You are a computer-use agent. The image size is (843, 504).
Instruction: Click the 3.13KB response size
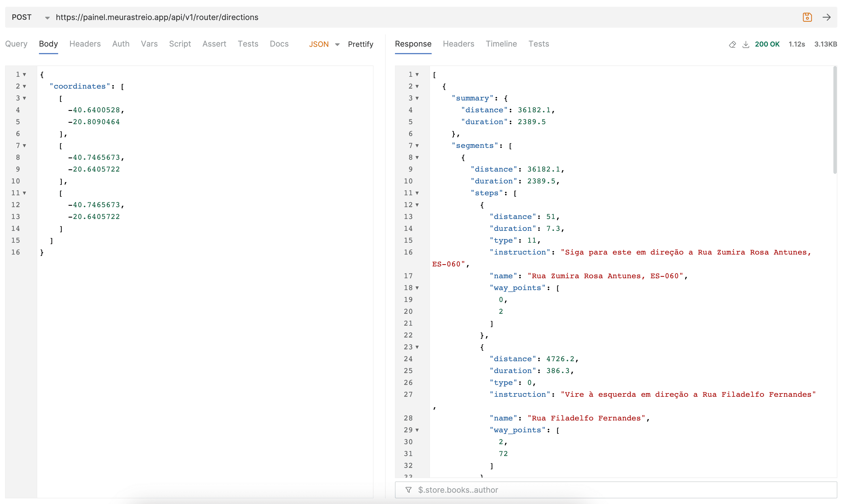coord(825,44)
